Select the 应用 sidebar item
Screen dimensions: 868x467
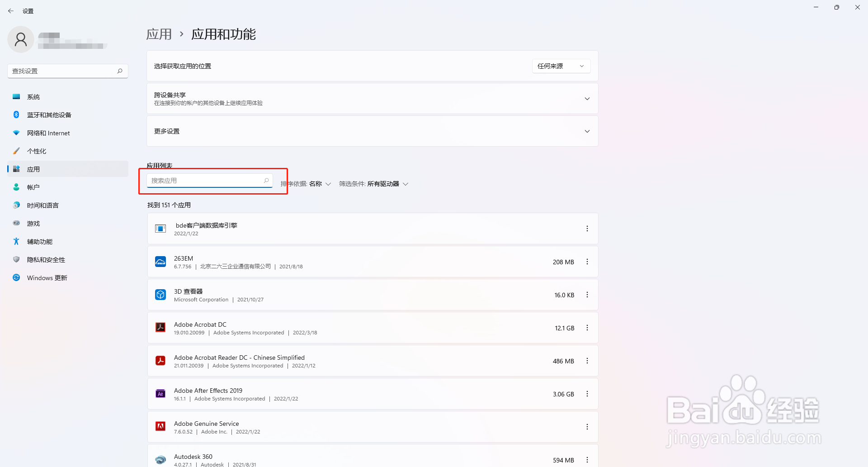click(68, 169)
